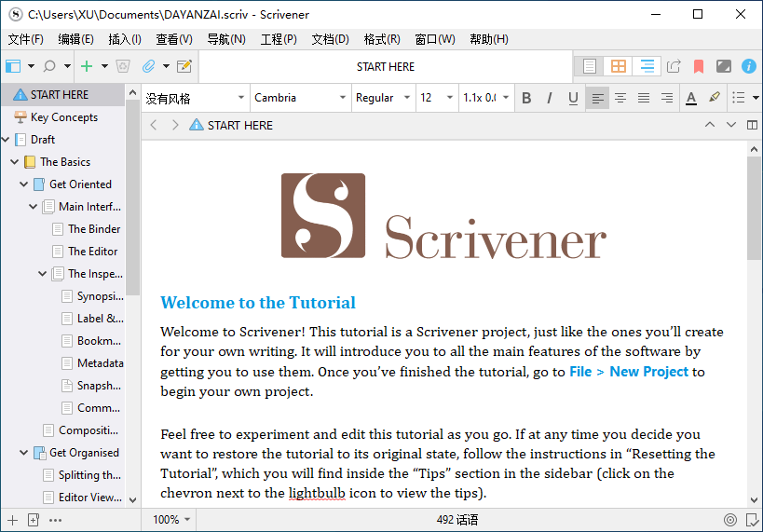This screenshot has height=532, width=763.
Task: Toggle the blue Inspector info icon
Action: (x=749, y=66)
